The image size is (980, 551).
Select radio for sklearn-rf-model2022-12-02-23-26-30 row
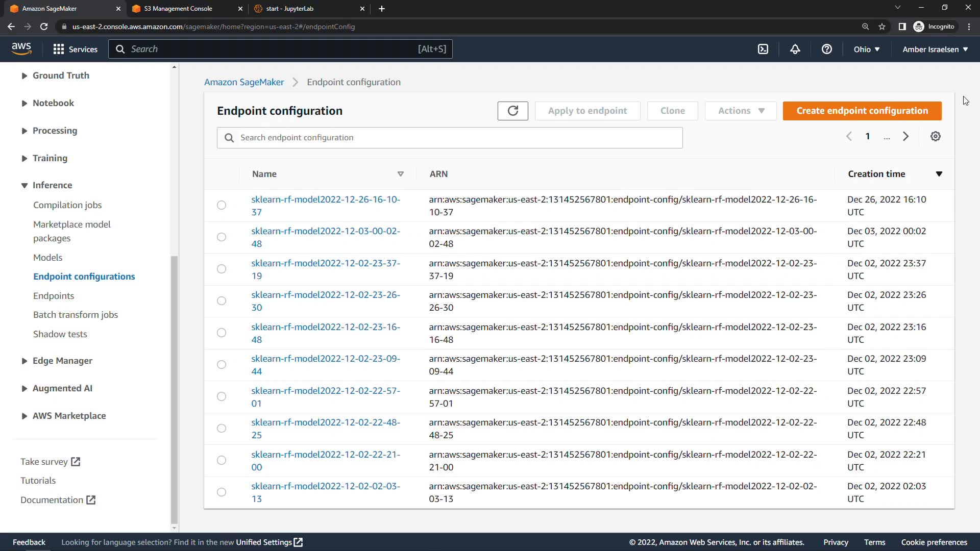coord(222,301)
